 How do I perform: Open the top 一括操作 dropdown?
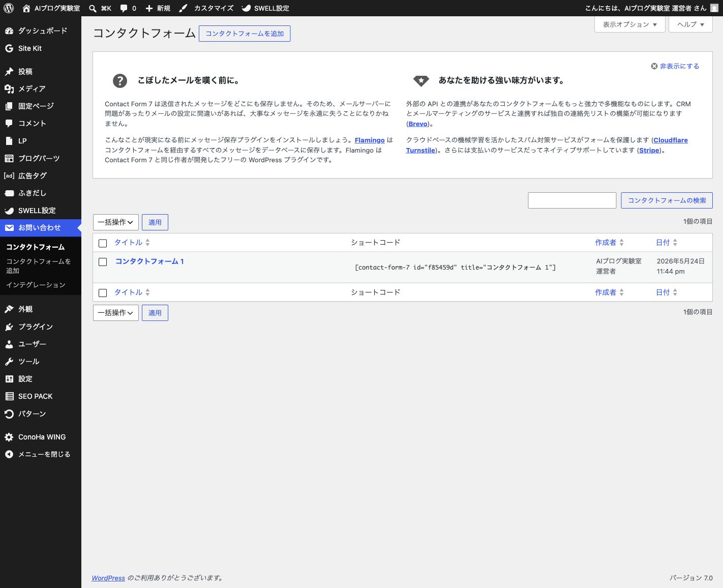(x=116, y=222)
